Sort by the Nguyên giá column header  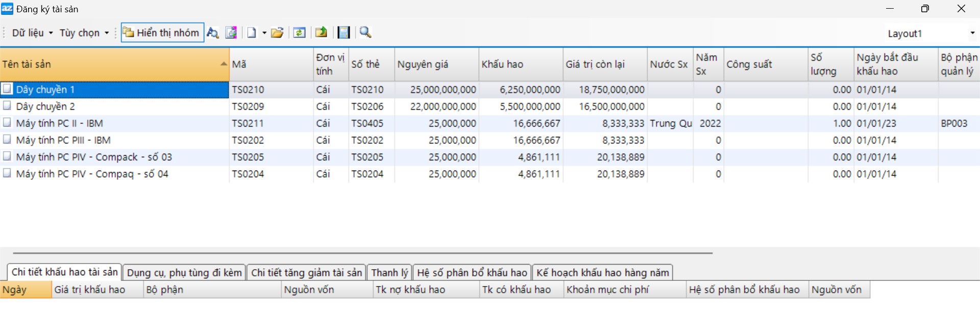coord(436,64)
